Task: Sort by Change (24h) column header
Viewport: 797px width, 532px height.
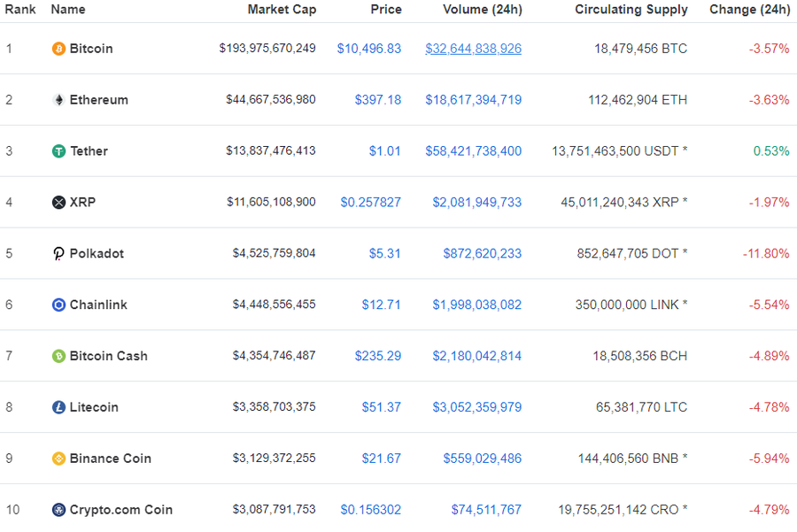Action: tap(750, 10)
